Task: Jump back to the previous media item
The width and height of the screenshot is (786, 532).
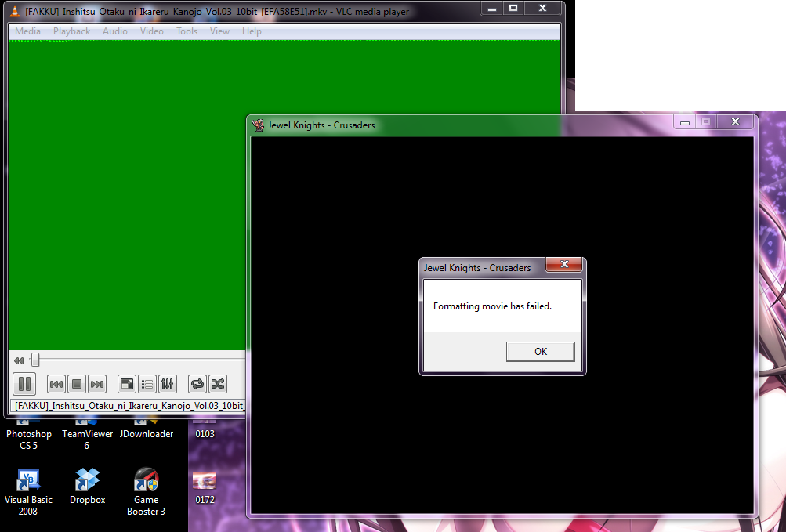Action: (x=56, y=384)
